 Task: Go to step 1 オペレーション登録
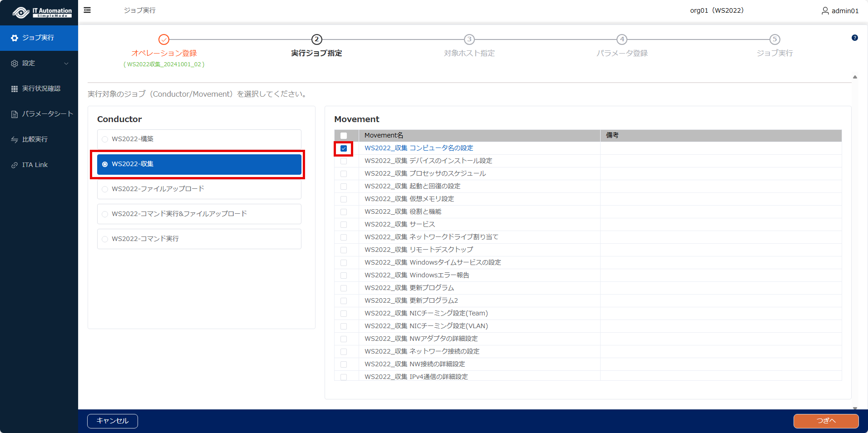click(164, 40)
